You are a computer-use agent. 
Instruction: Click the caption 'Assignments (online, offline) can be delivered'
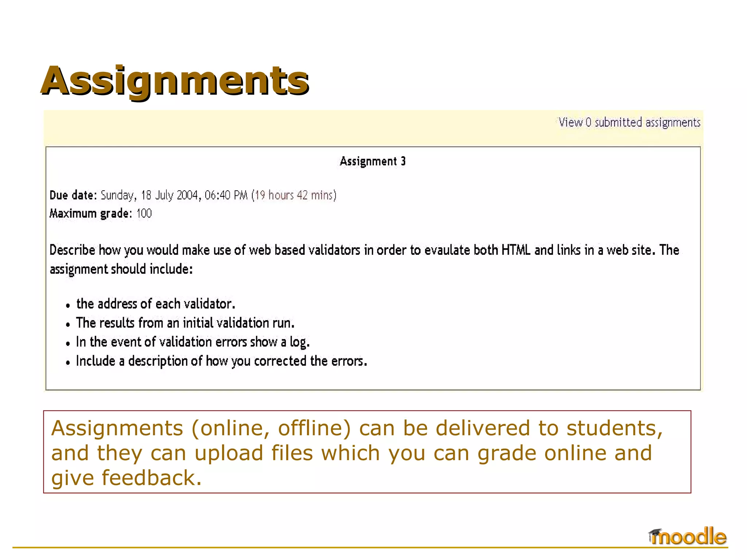click(367, 452)
